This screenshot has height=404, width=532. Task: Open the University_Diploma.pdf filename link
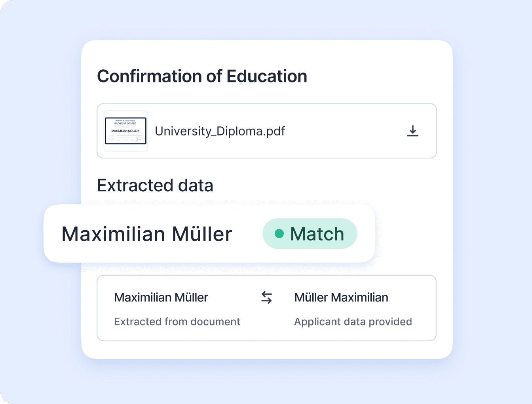tap(220, 131)
